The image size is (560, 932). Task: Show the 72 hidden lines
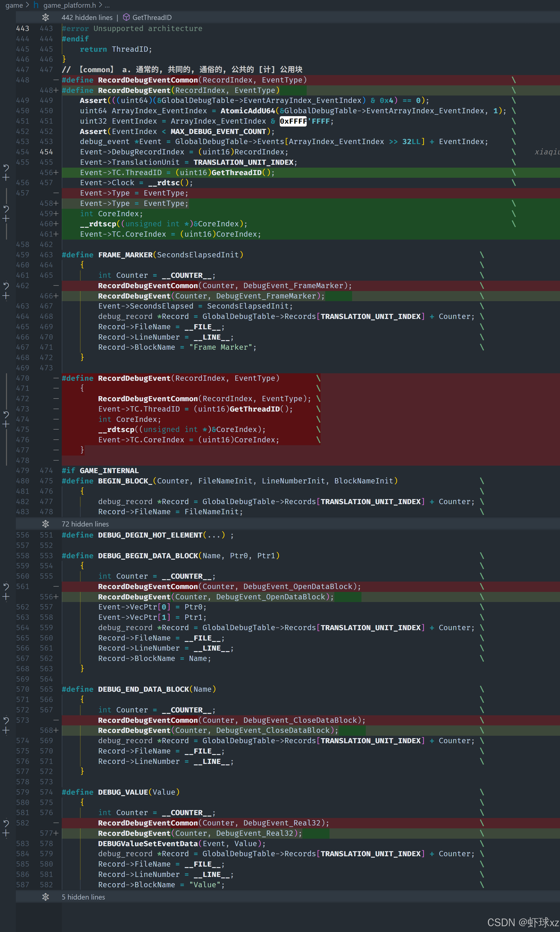(x=85, y=524)
